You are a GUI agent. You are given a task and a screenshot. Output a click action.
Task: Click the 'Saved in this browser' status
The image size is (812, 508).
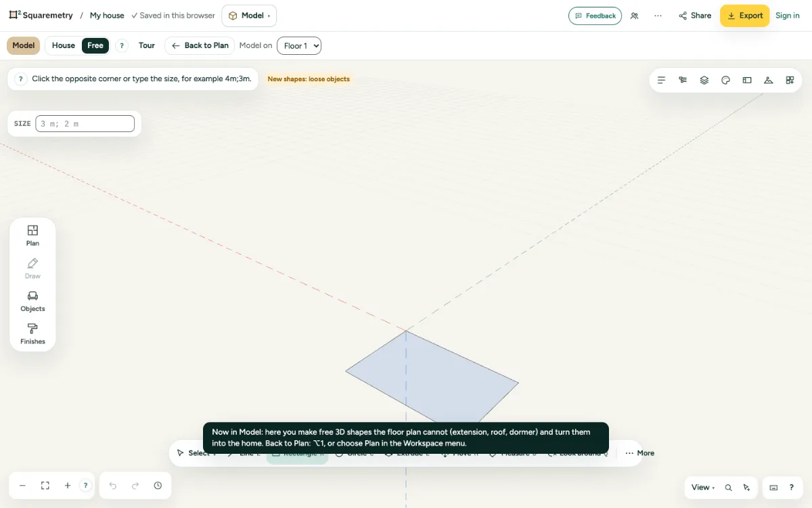pos(173,16)
